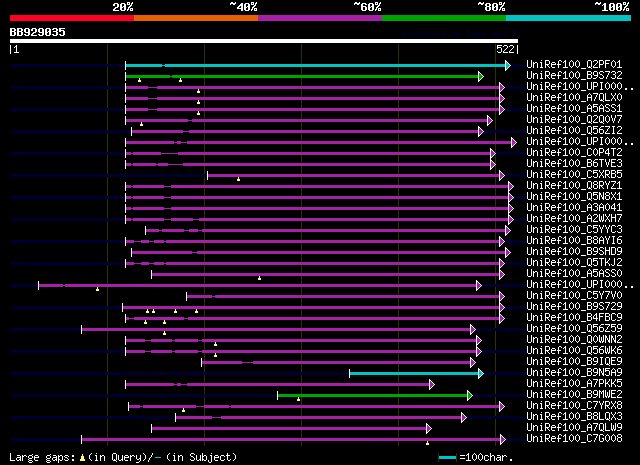
Task: Select the UniRef100_Q56Z59 label
Action: (x=574, y=329)
